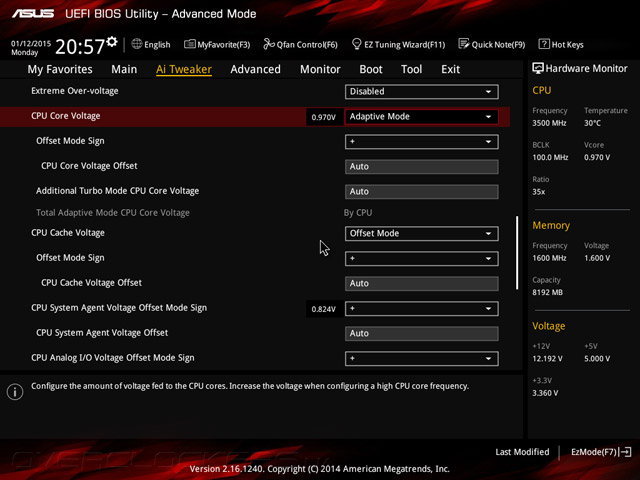Open the Exit tab
Screen dimensions: 640x480
[450, 69]
